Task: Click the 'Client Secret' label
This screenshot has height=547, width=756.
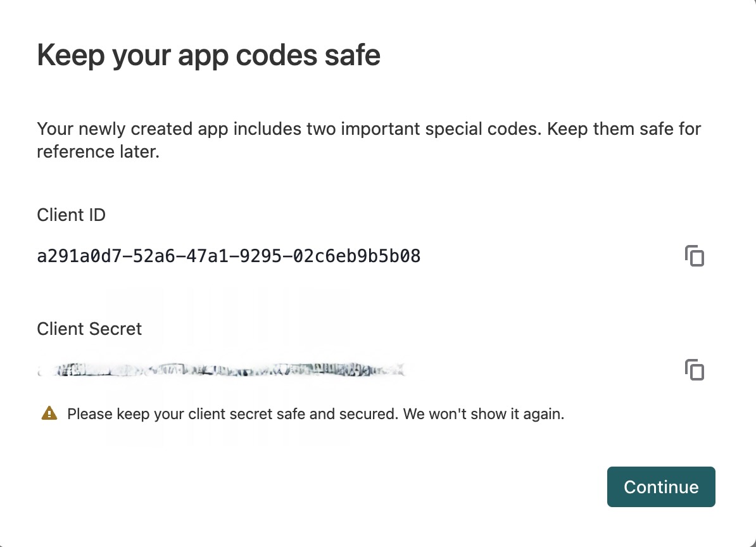Action: [89, 329]
